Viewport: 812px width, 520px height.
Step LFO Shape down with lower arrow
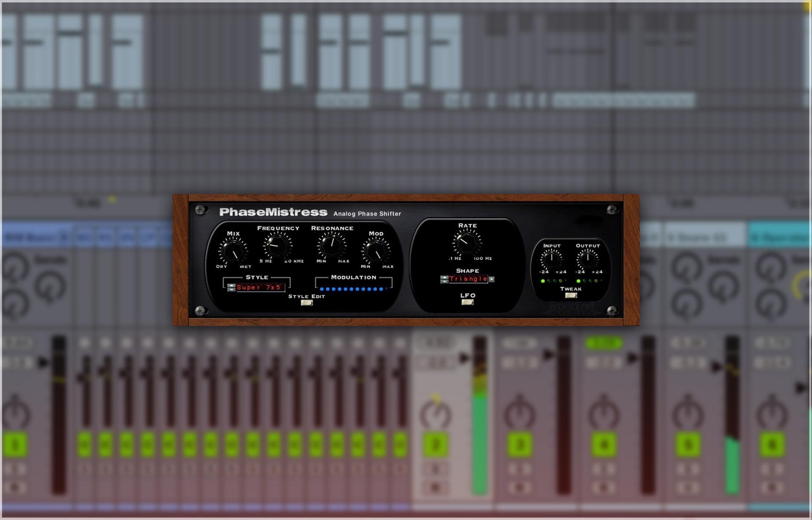[444, 282]
